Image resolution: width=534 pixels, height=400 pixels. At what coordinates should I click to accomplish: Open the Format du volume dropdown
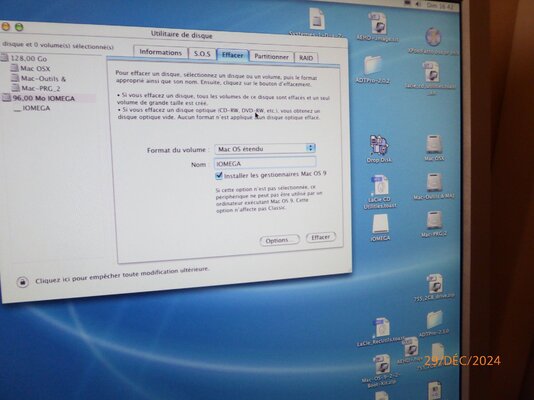point(265,148)
